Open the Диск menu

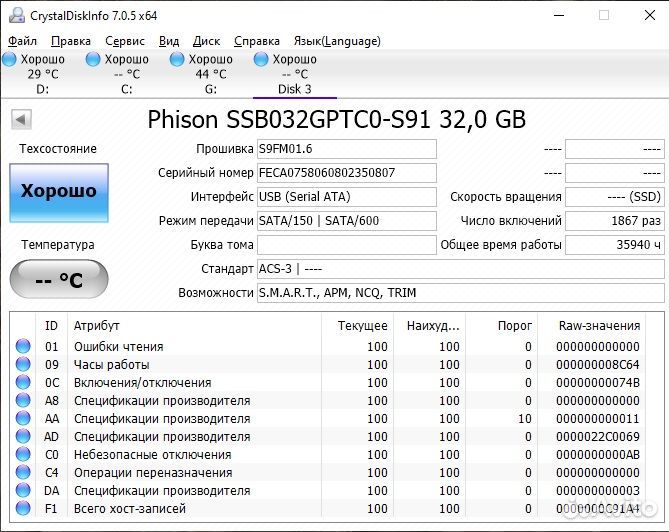207,41
